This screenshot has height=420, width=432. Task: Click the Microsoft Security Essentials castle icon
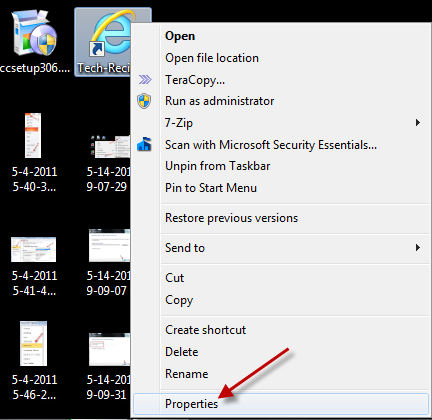[x=144, y=145]
